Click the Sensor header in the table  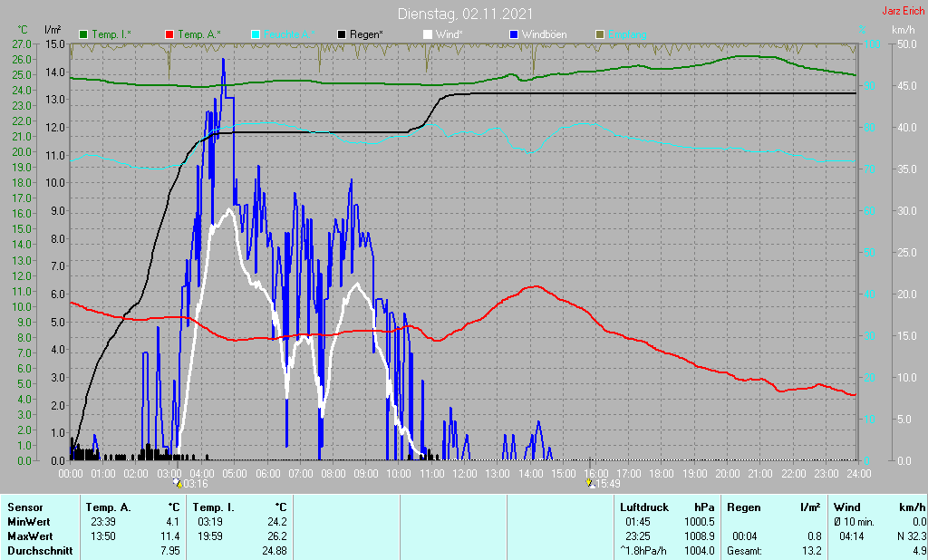tap(24, 507)
